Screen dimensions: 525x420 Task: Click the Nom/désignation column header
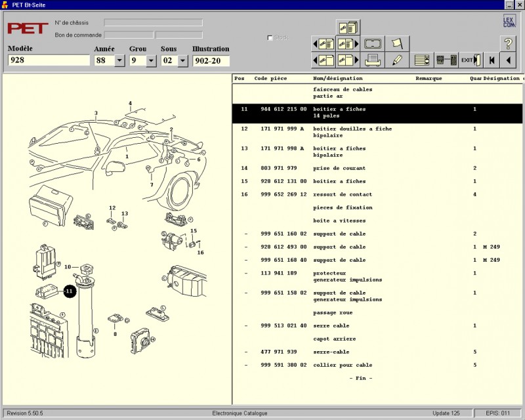(x=338, y=78)
